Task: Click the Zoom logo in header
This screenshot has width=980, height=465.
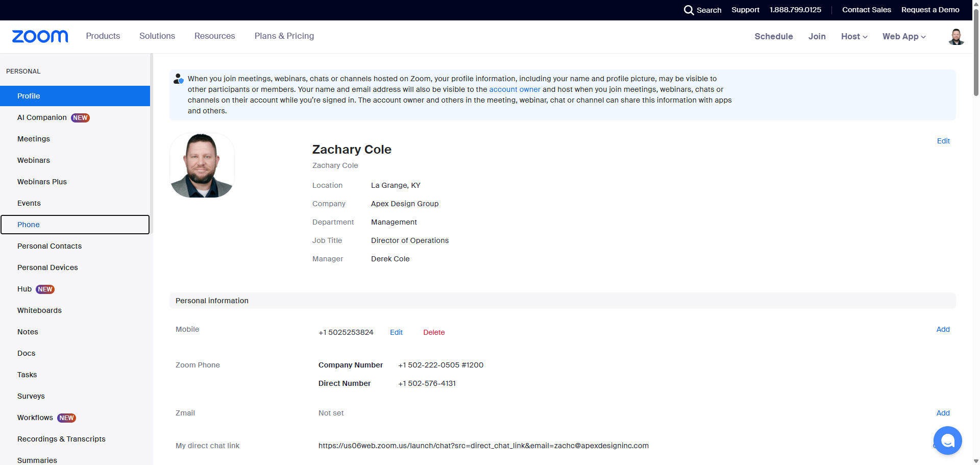Action: 40,36
